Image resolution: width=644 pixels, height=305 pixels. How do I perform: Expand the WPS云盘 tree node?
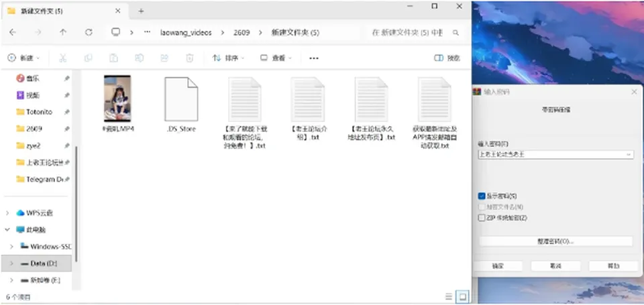(x=7, y=213)
